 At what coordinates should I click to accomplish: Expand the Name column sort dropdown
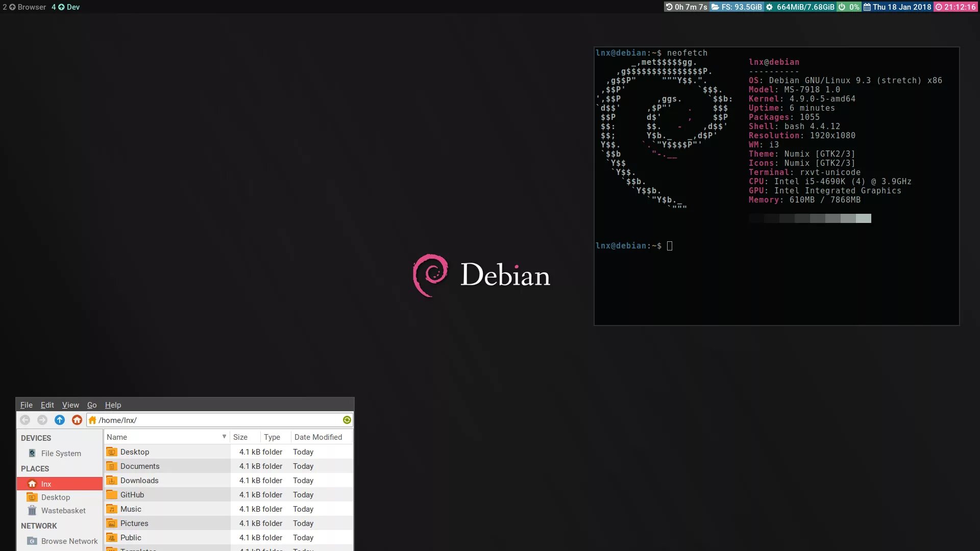tap(224, 437)
